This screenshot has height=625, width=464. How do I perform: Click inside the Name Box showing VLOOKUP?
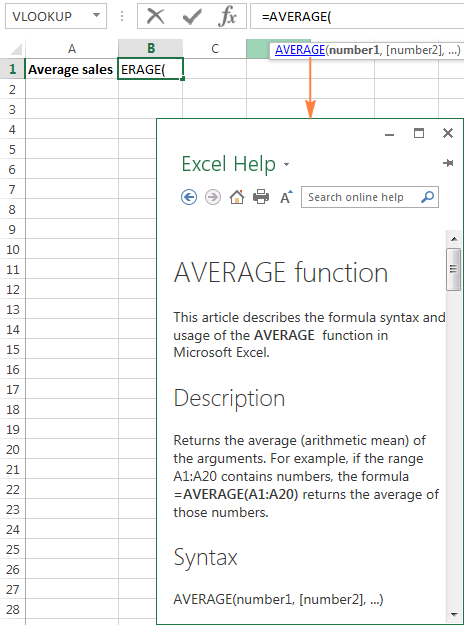pos(42,16)
